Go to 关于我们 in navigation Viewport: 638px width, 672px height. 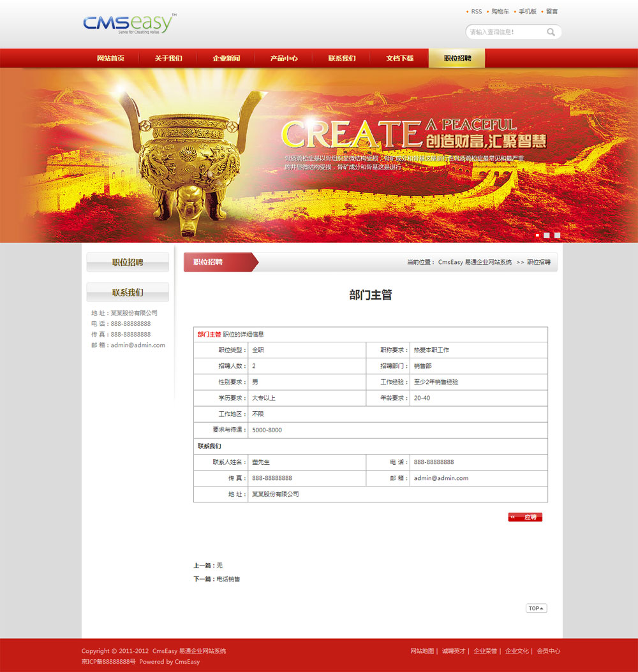[168, 58]
